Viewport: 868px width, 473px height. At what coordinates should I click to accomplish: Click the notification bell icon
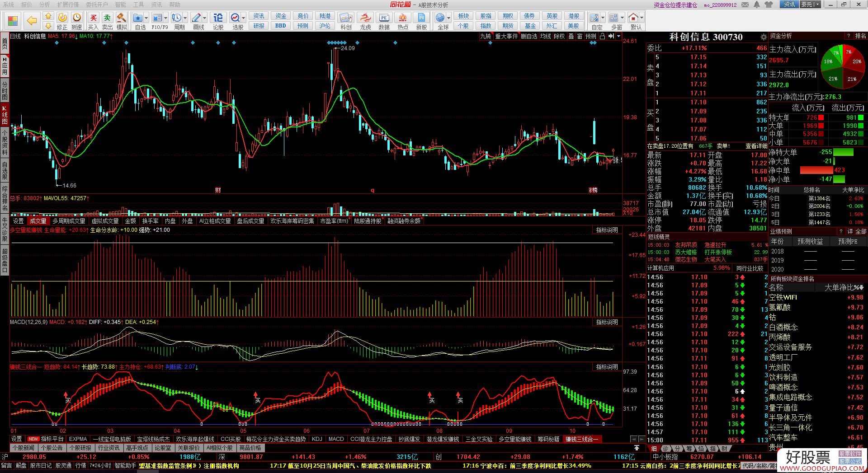pyautogui.click(x=757, y=5)
